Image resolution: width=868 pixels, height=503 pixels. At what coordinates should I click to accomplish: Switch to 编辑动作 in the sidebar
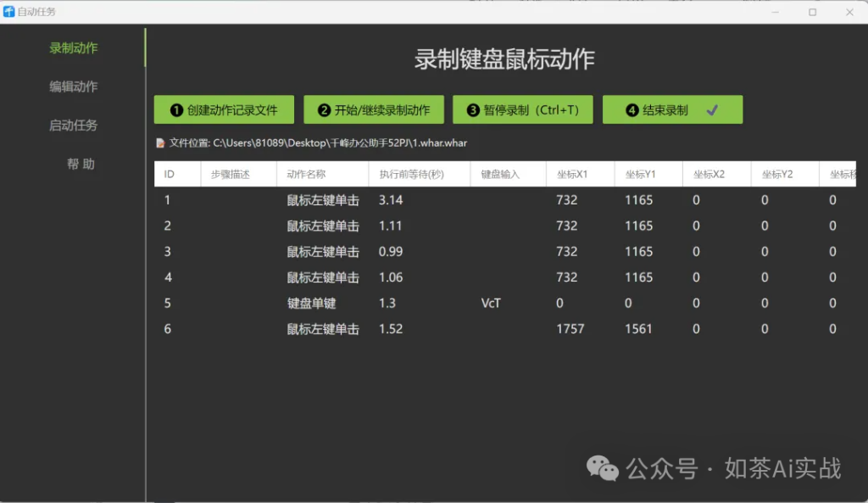[73, 87]
